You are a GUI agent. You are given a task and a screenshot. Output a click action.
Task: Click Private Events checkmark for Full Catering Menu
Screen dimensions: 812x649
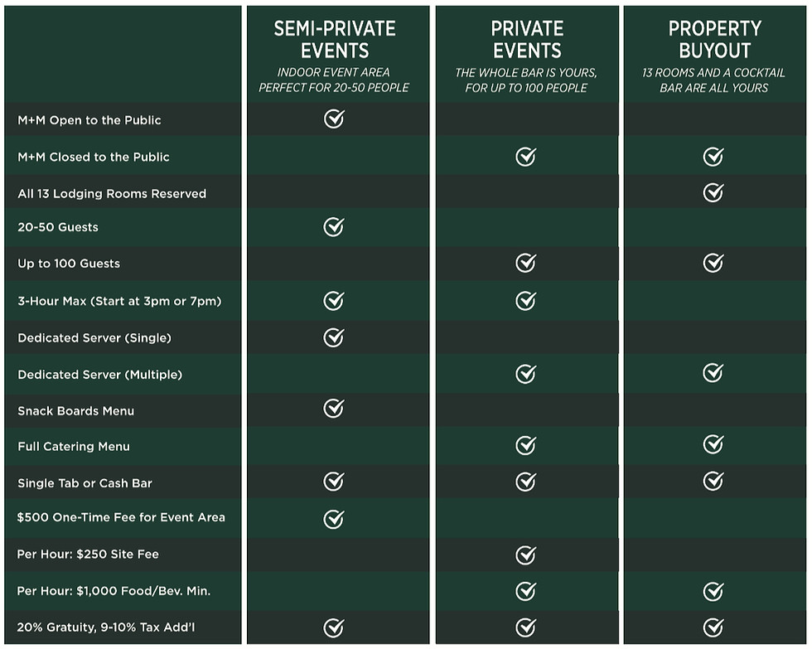point(525,445)
